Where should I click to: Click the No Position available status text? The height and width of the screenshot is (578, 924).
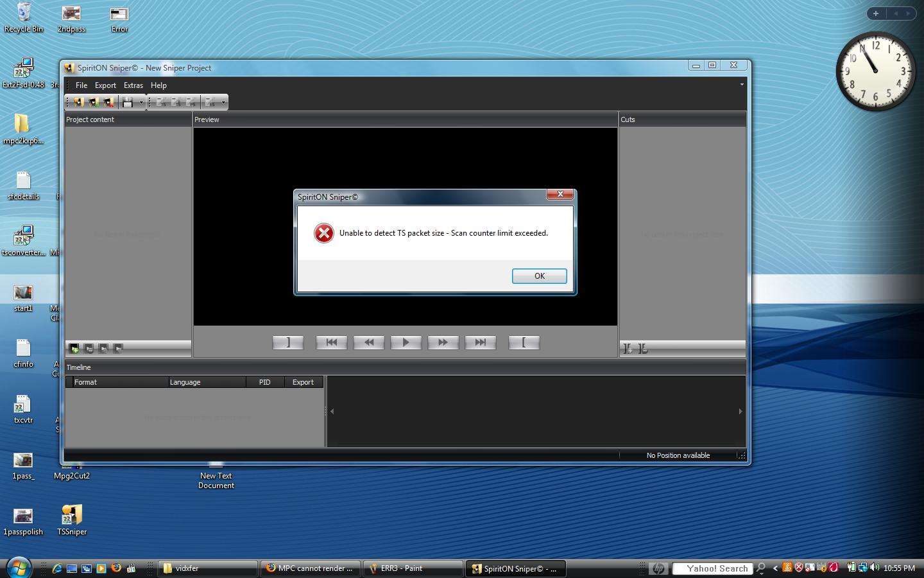point(678,455)
